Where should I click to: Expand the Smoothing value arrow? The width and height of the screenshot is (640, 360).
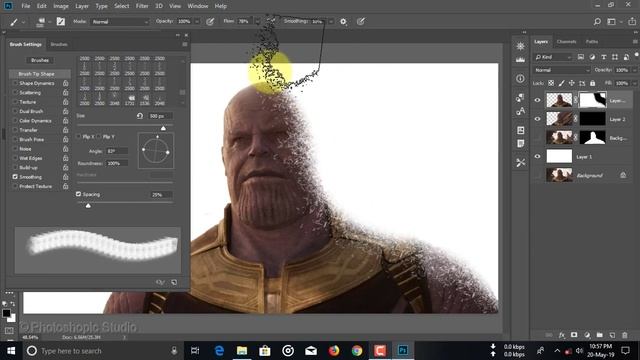pyautogui.click(x=331, y=22)
